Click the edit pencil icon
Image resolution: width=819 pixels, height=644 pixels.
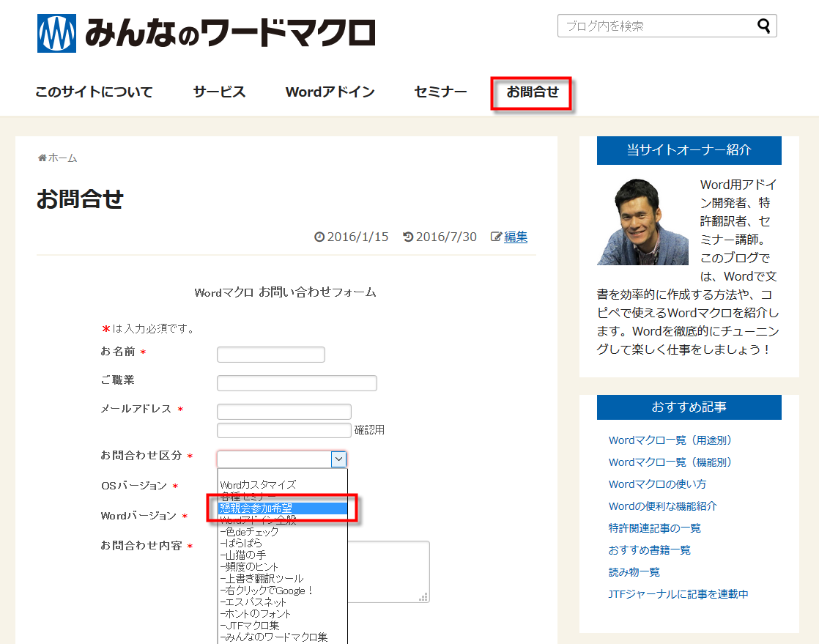coord(496,237)
